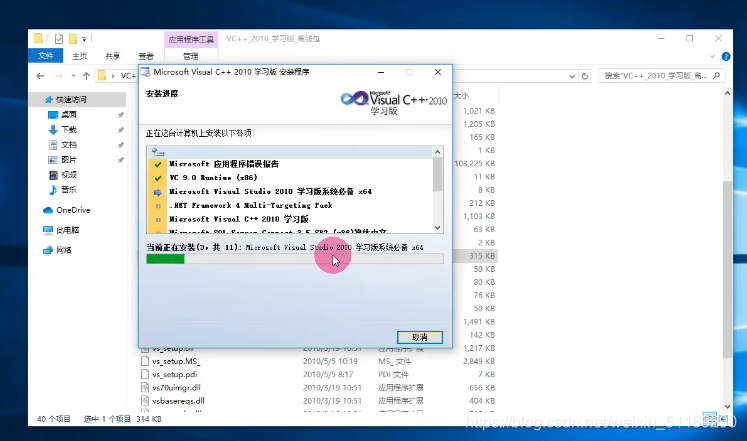The image size is (747, 441).
Task: Open the 查看 ribbon tab
Action: [x=146, y=56]
